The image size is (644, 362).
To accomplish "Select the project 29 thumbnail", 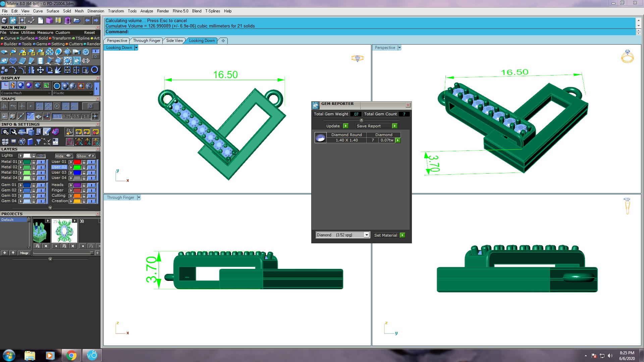I will pyautogui.click(x=64, y=231).
